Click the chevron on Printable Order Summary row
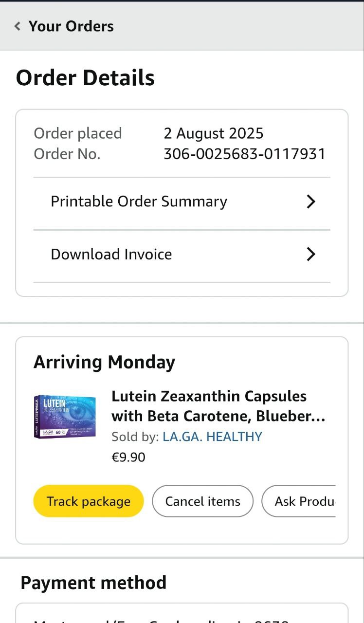The image size is (364, 623). coord(311,202)
